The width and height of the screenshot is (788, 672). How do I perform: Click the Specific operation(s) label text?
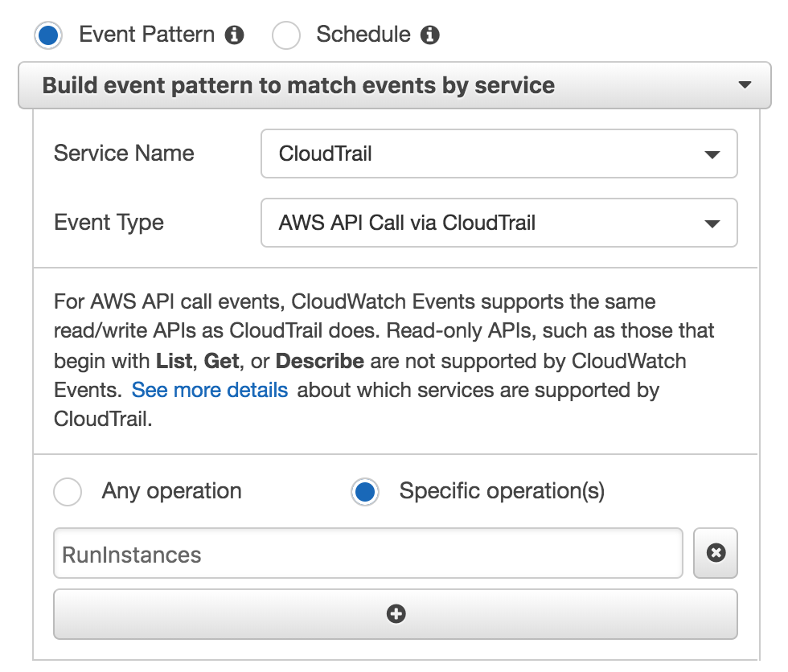502,491
